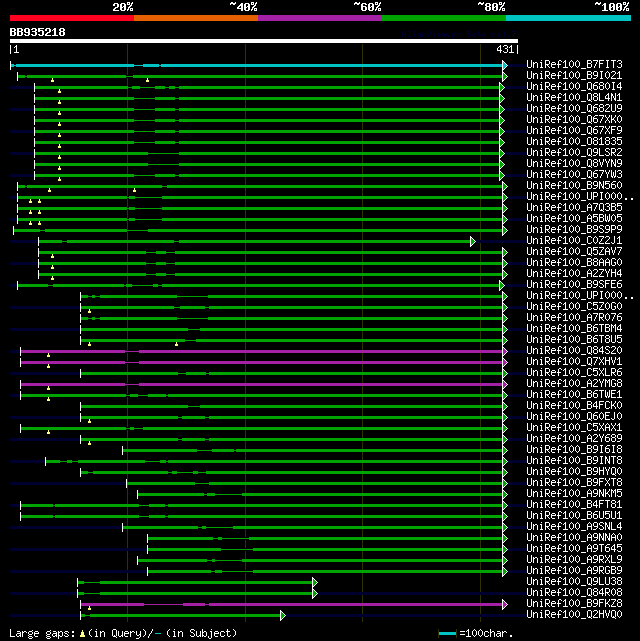The width and height of the screenshot is (640, 641).
Task: Click the yellow gap marker under UniRef100_Q67YW3 bar
Action: [59, 179]
